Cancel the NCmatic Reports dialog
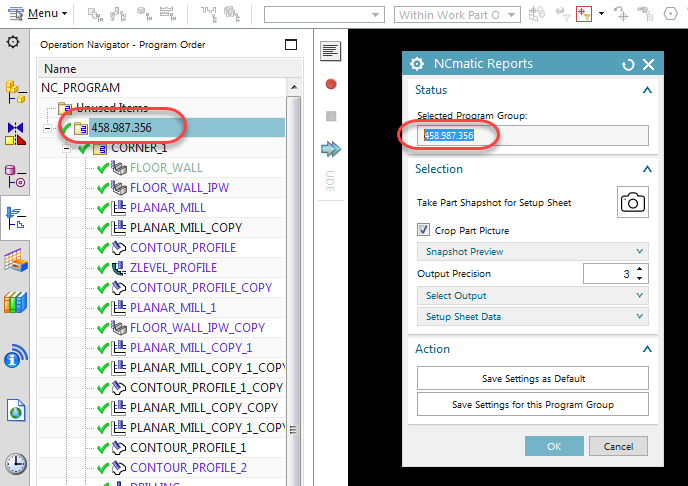 (x=618, y=446)
